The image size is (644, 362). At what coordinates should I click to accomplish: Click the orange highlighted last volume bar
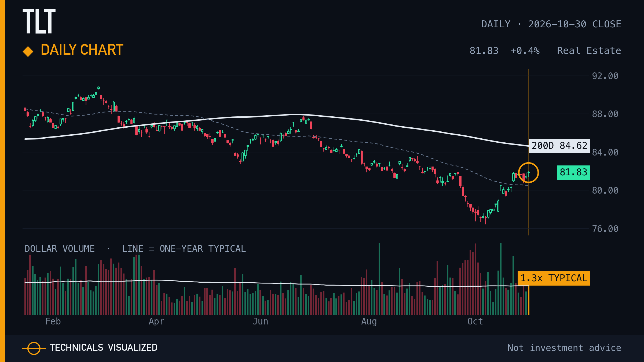528,300
